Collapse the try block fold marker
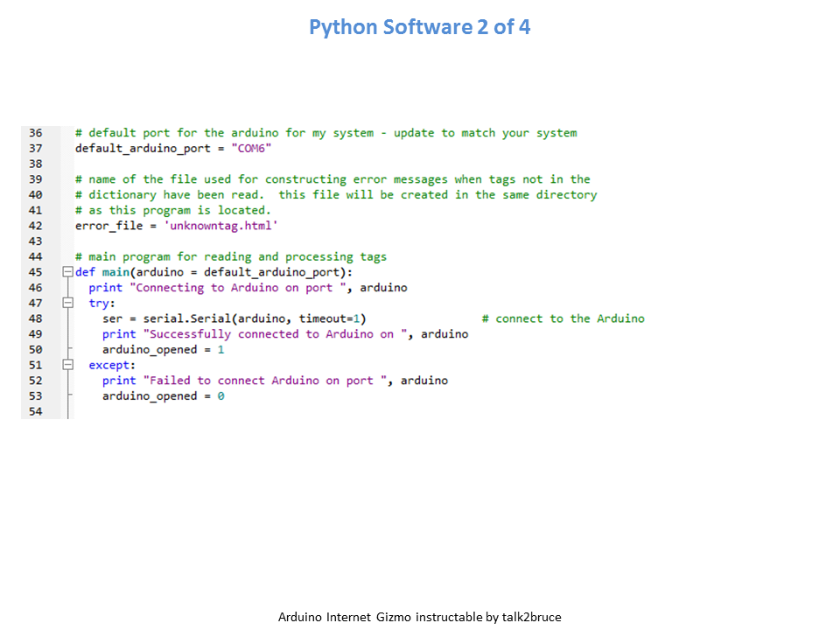The height and width of the screenshot is (630, 840). (x=67, y=303)
